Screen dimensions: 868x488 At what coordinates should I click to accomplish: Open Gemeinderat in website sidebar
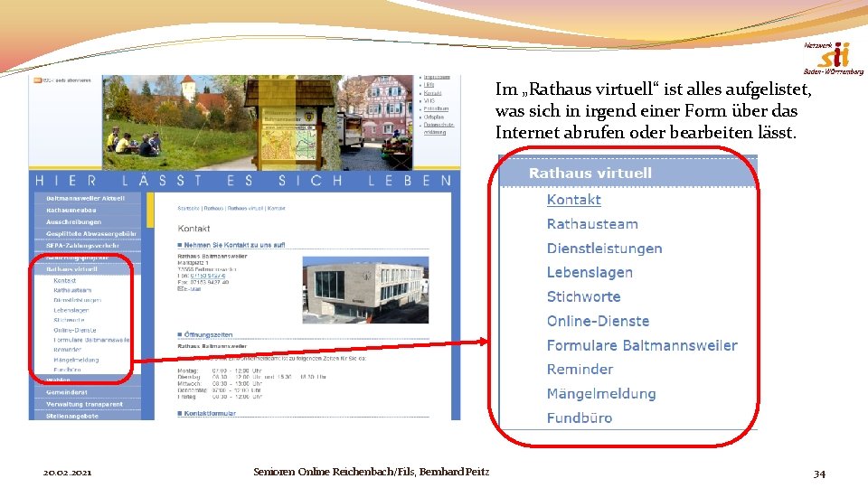(x=66, y=392)
